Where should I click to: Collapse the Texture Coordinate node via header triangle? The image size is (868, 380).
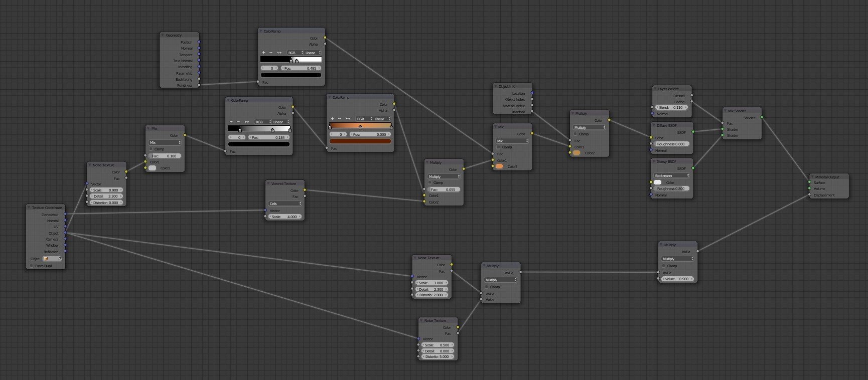pyautogui.click(x=30, y=208)
